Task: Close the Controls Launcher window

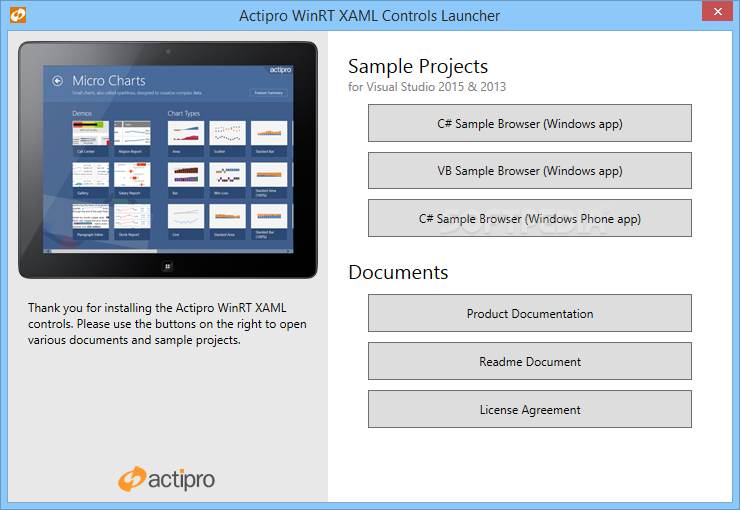Action: (717, 11)
